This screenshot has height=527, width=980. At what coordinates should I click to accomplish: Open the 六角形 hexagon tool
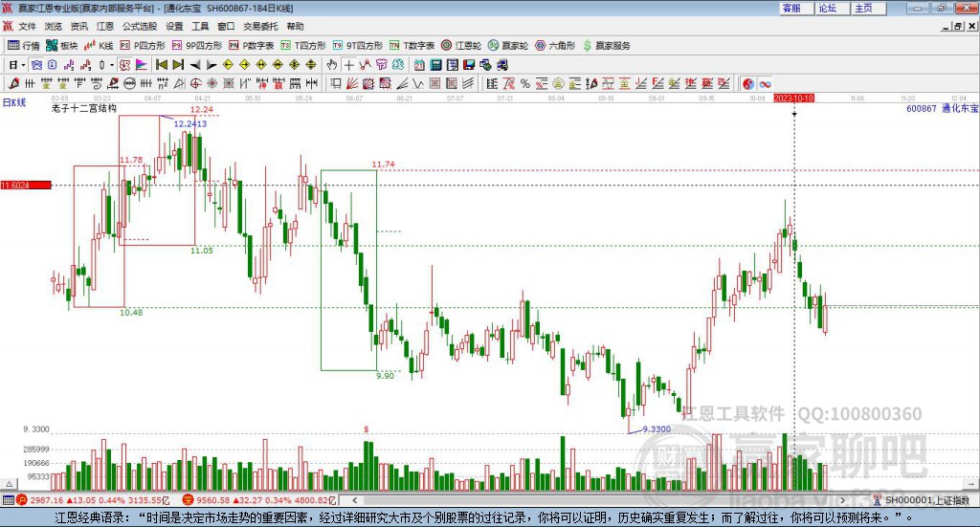tap(555, 46)
